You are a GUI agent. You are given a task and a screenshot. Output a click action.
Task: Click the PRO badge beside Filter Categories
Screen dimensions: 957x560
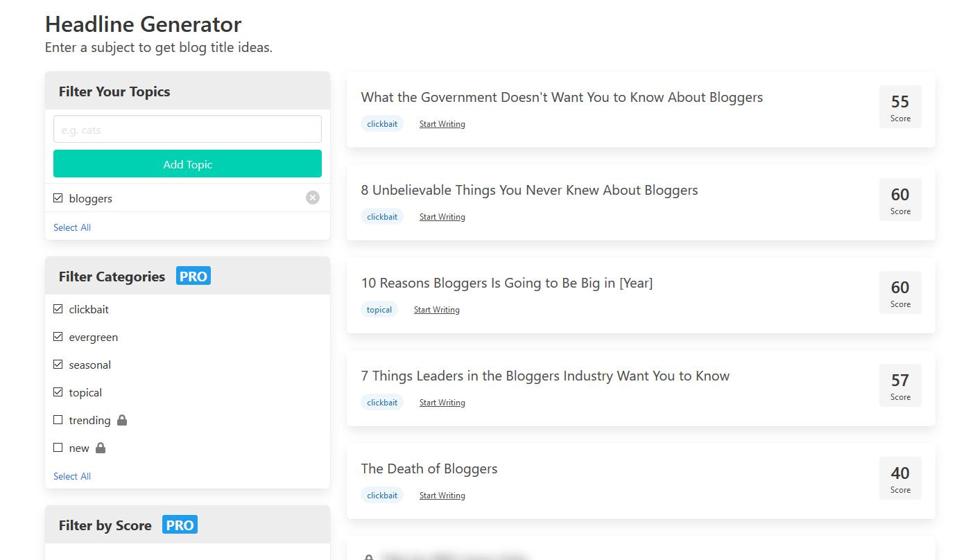[193, 276]
